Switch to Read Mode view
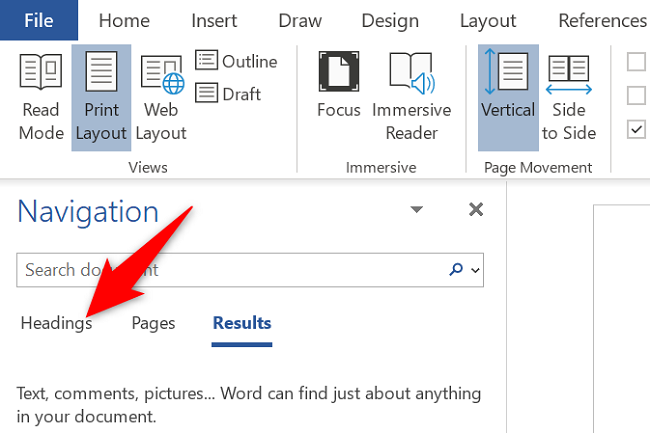 pos(41,97)
